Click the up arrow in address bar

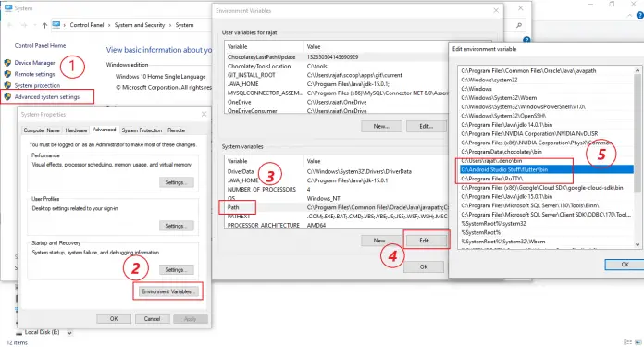click(x=44, y=25)
